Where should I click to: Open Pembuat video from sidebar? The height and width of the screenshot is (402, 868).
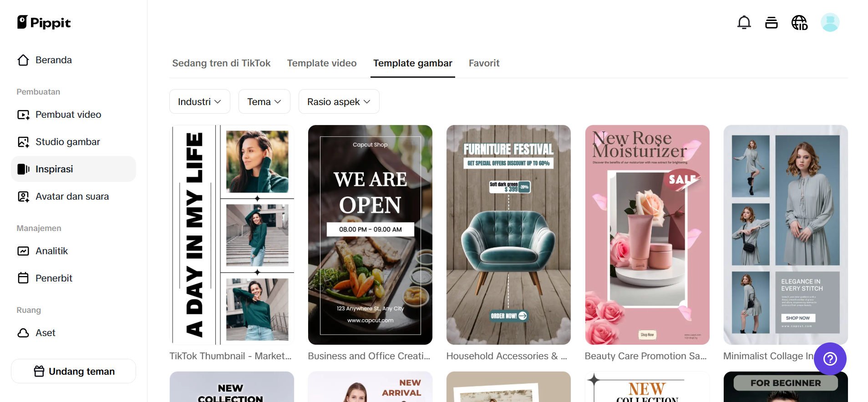(x=68, y=115)
